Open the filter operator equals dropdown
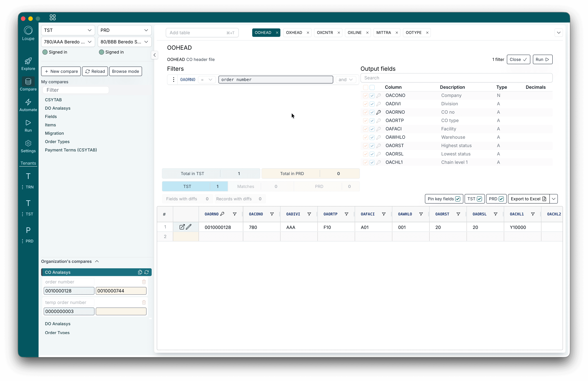The height and width of the screenshot is (381, 588). point(207,80)
